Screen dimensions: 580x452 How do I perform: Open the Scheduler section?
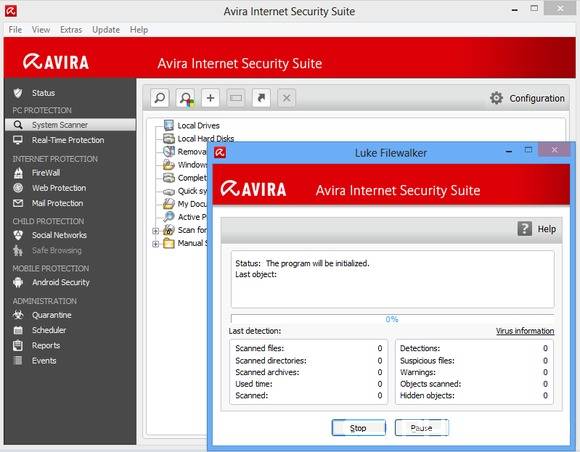(49, 330)
